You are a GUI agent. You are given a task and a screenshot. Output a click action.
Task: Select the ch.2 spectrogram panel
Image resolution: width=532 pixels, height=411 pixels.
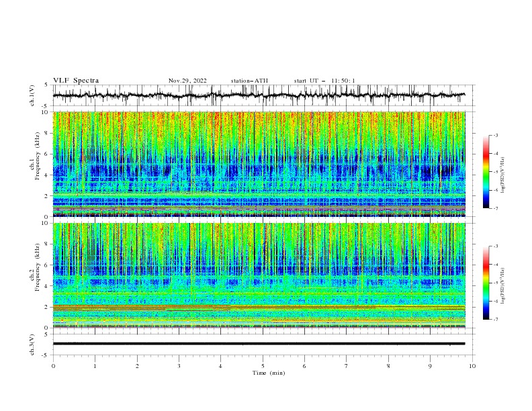[x=259, y=275]
